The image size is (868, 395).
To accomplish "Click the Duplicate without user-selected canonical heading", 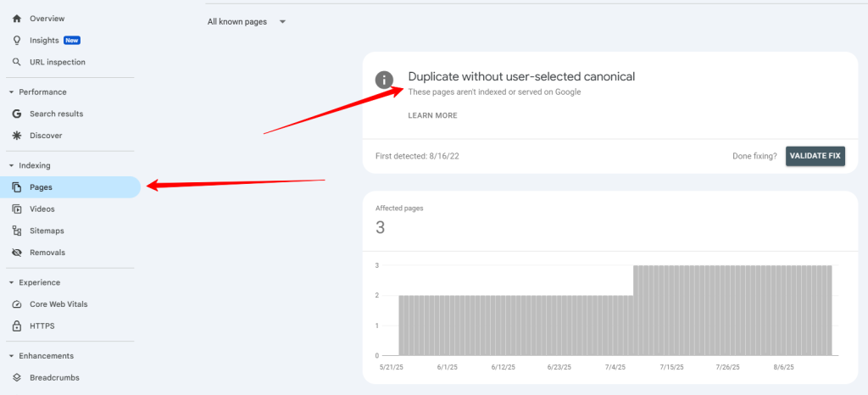I will pos(521,77).
